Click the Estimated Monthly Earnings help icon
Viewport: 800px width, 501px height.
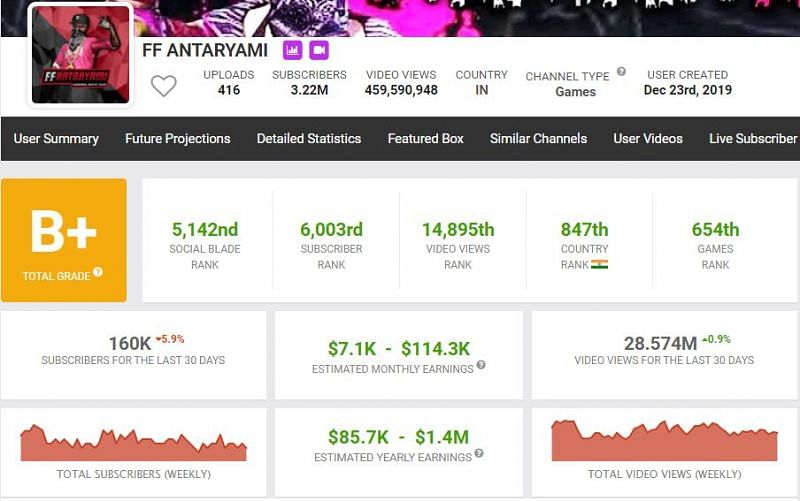(481, 366)
